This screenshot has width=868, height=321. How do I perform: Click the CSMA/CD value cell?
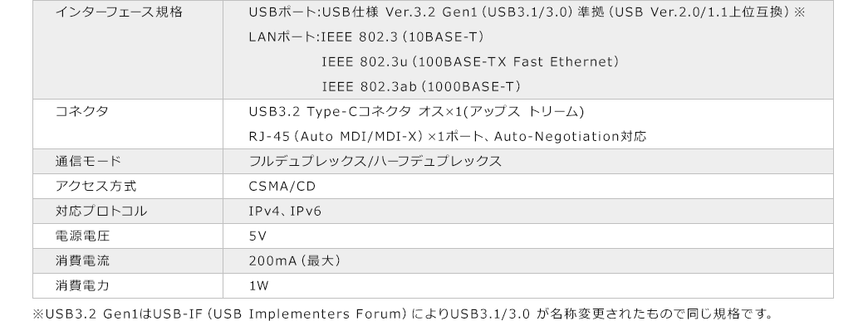click(x=282, y=187)
